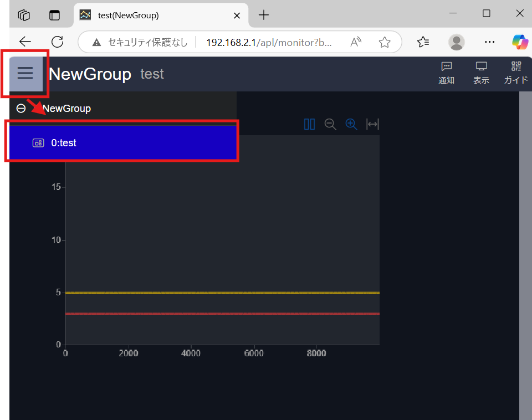The height and width of the screenshot is (420, 532).
Task: Collapse the NewGroup tree node
Action: coord(21,109)
